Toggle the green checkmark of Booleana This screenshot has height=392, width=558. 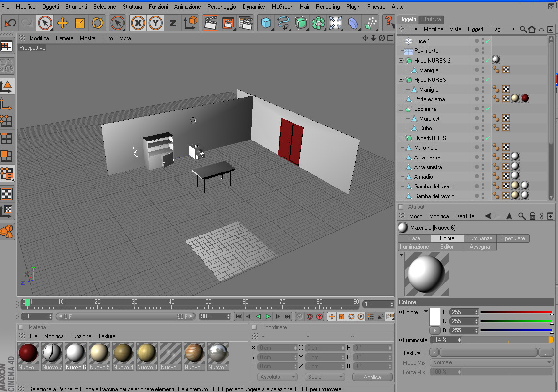click(x=488, y=109)
